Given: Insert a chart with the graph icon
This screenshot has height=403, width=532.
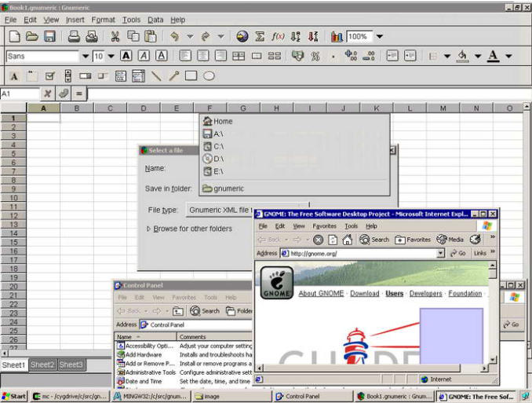Looking at the screenshot, I should (x=337, y=36).
